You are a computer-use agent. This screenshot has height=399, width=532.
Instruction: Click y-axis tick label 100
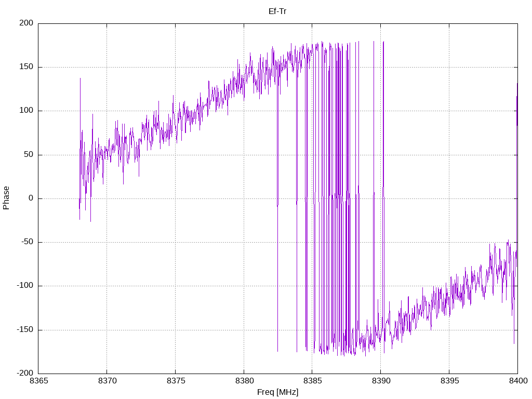26,111
